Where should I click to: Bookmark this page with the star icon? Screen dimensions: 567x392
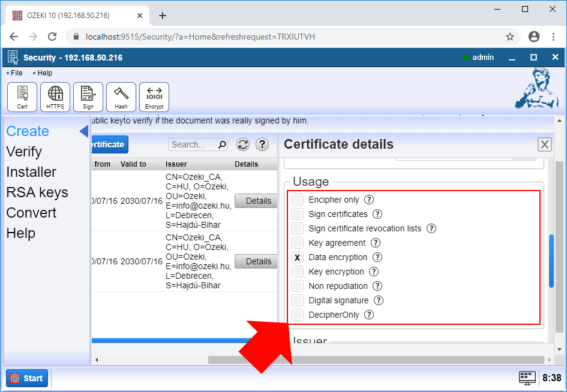point(510,37)
